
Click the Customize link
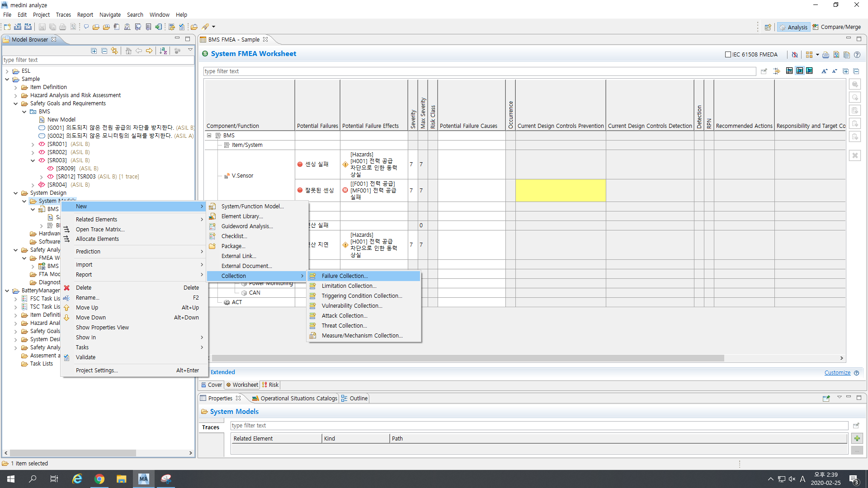[x=837, y=373]
